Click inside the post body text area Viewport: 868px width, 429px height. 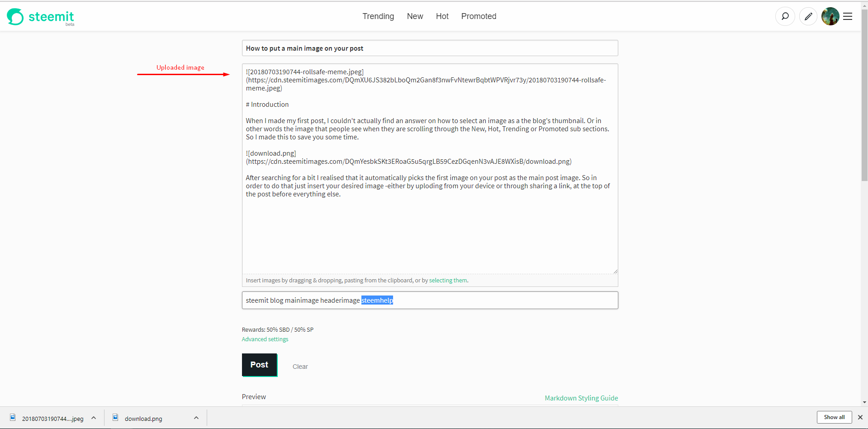tap(430, 169)
